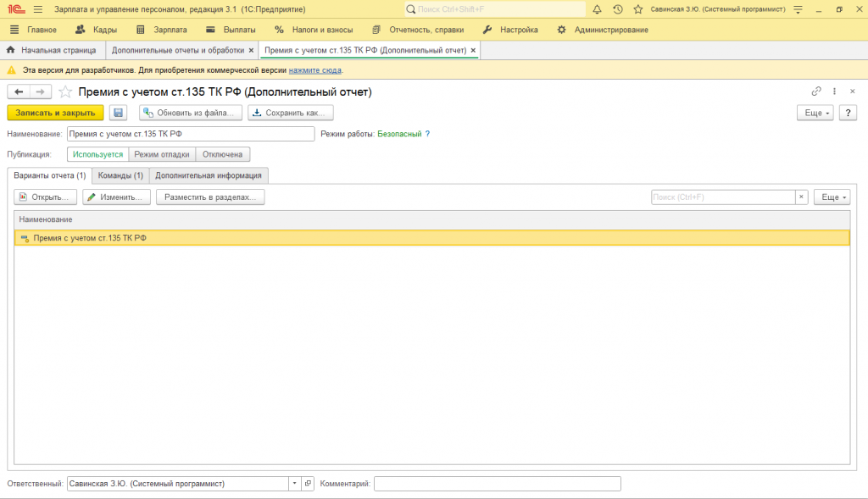Open form options three-dot icon
This screenshot has height=499, width=868.
tap(834, 91)
